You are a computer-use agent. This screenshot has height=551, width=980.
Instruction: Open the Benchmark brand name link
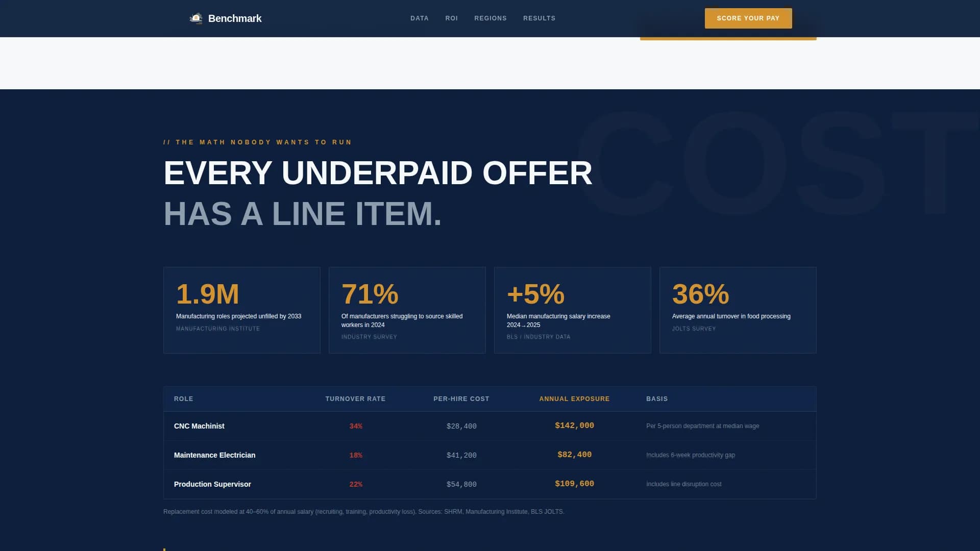pyautogui.click(x=235, y=18)
